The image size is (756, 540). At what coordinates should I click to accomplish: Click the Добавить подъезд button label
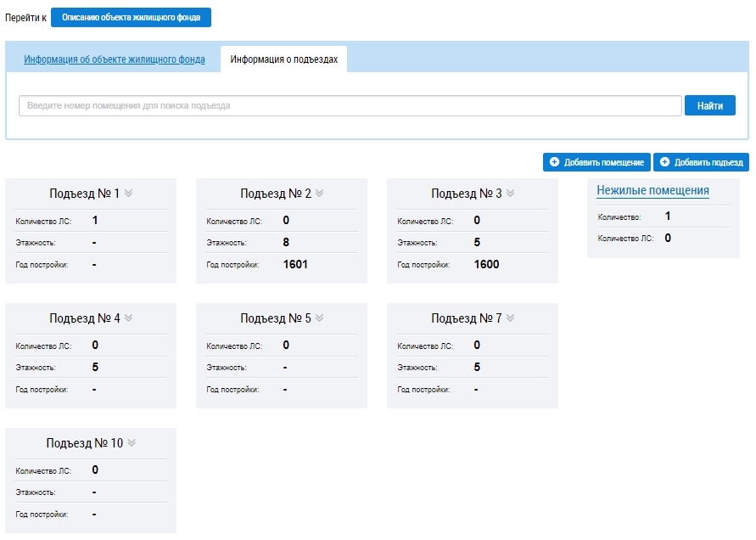click(708, 163)
